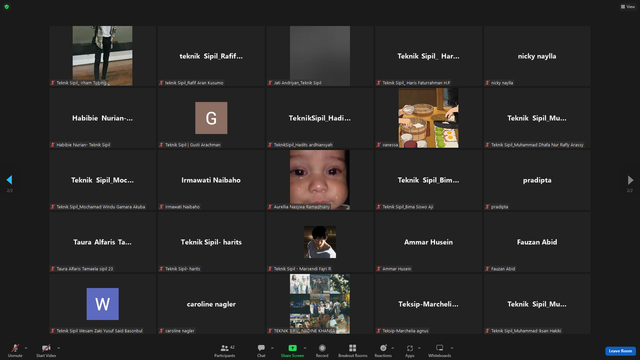This screenshot has width=640, height=360.
Task: Open the View layout menu
Action: point(628,7)
